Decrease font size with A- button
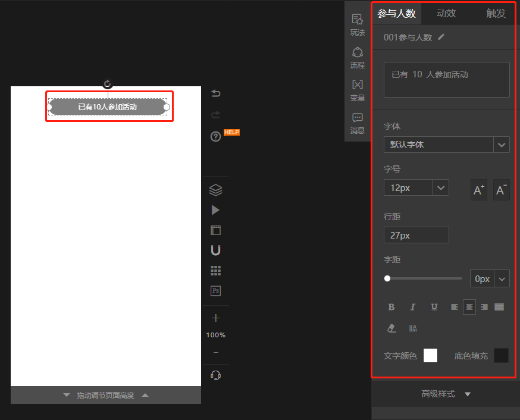Image resolution: width=520 pixels, height=420 pixels. point(502,190)
